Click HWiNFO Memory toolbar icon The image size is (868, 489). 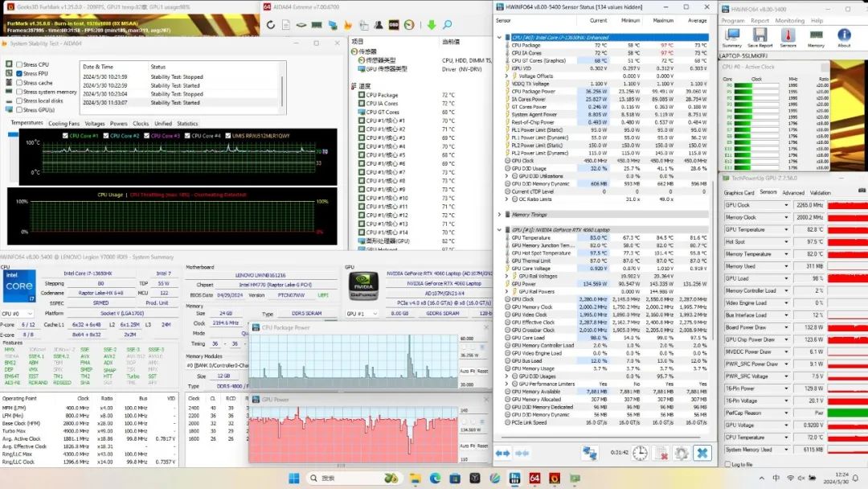coord(816,38)
